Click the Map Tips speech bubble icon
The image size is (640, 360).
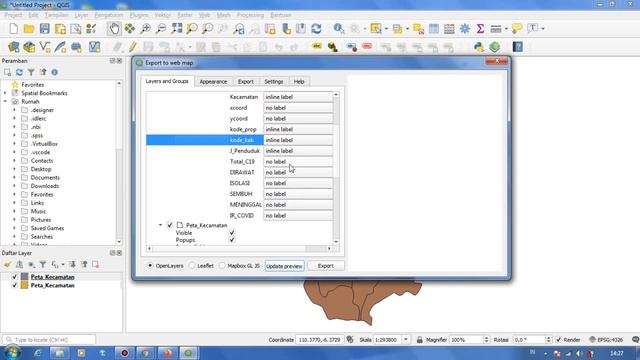(x=517, y=29)
